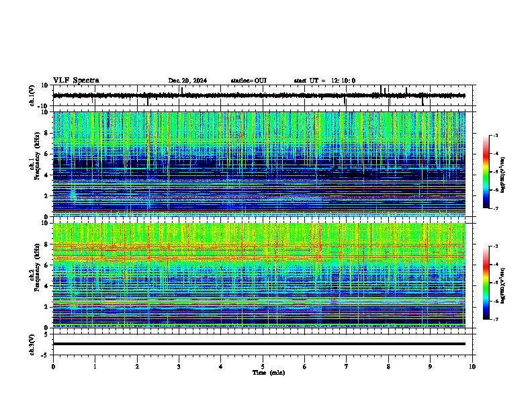Click the ch.2 color bar log(PSD) label
The image size is (532, 411).
[x=503, y=285]
